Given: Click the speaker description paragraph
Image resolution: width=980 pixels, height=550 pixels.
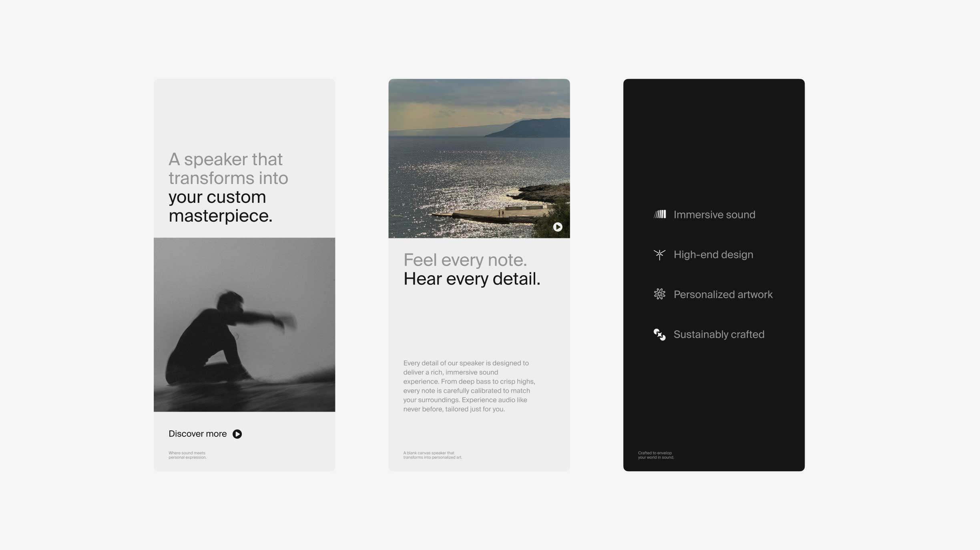Looking at the screenshot, I should coord(469,386).
